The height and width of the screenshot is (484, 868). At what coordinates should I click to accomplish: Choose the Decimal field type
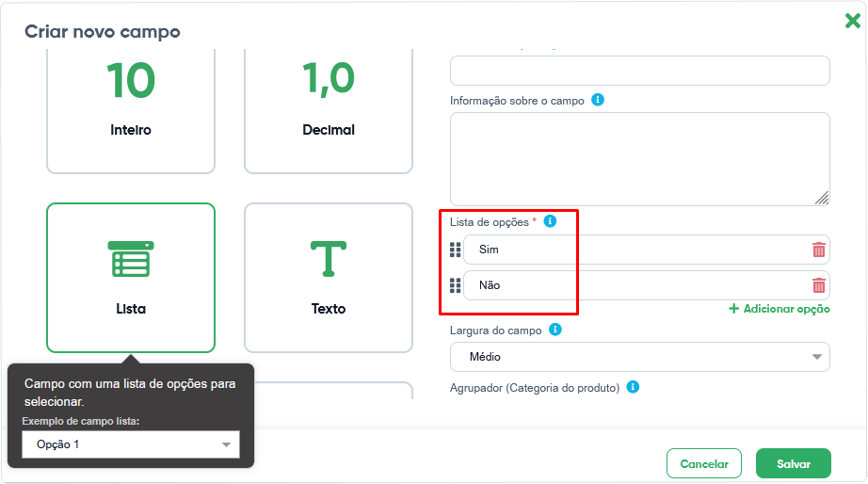pos(329,111)
